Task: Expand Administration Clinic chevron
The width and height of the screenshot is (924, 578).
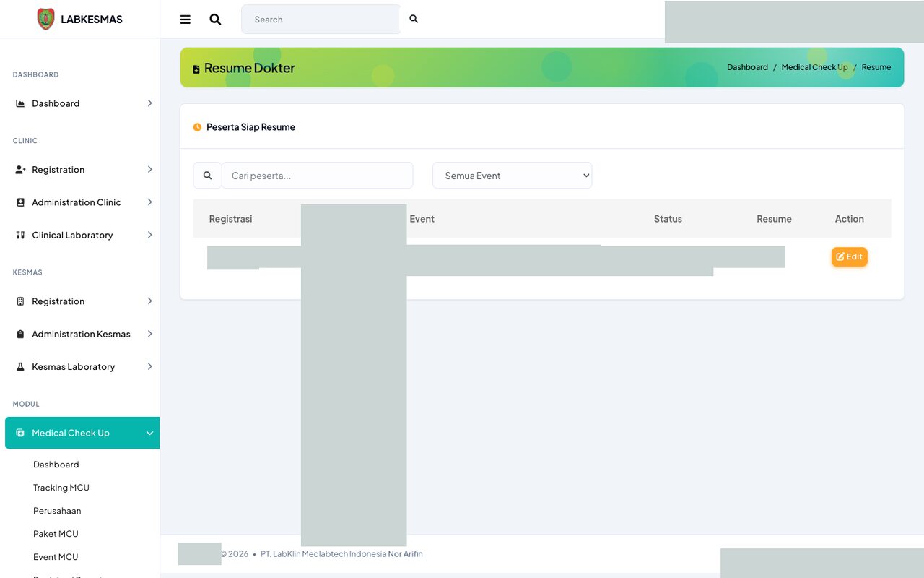Action: [149, 202]
